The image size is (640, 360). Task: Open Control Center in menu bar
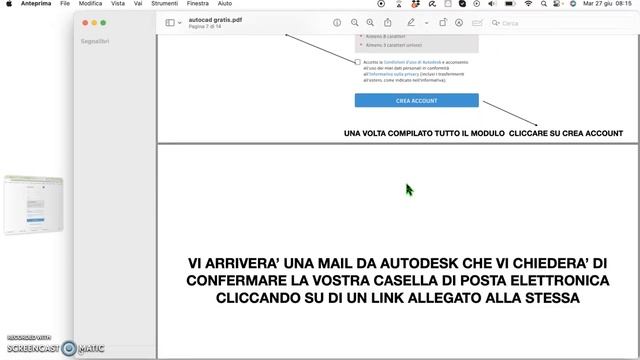pyautogui.click(x=557, y=4)
